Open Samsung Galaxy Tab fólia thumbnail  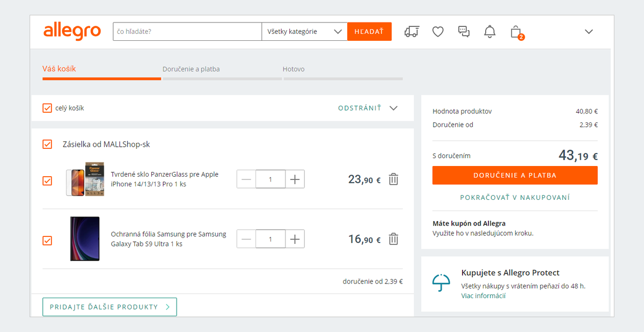(x=85, y=239)
